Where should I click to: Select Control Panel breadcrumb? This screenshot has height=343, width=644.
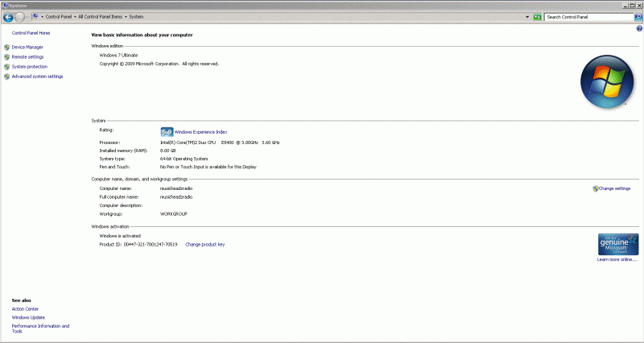tap(58, 17)
